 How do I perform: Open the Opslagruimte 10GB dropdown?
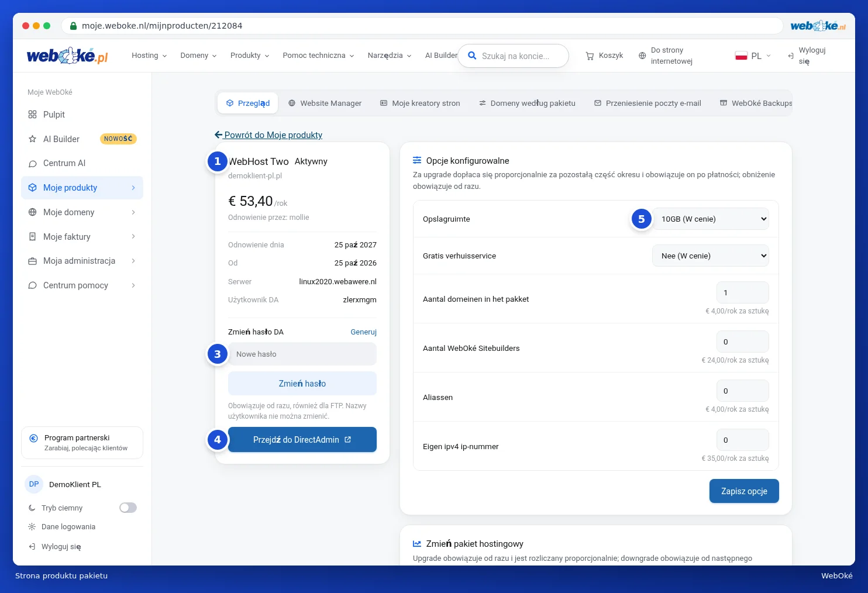(x=711, y=219)
